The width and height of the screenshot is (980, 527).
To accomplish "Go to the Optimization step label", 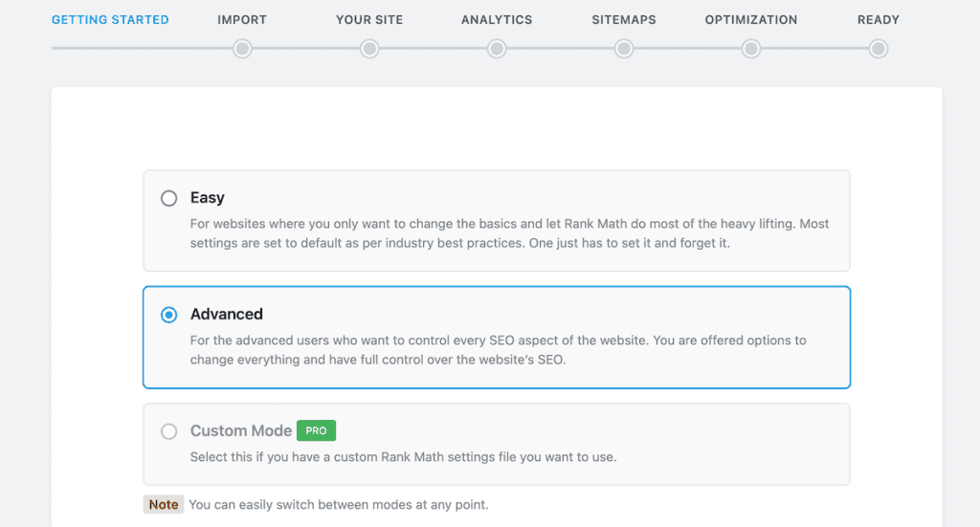I will click(x=751, y=20).
